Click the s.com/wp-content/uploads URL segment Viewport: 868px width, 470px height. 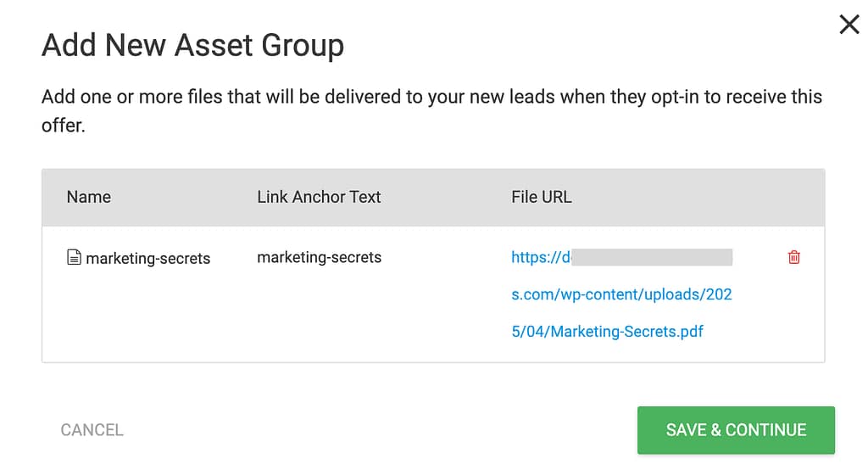[x=621, y=294]
